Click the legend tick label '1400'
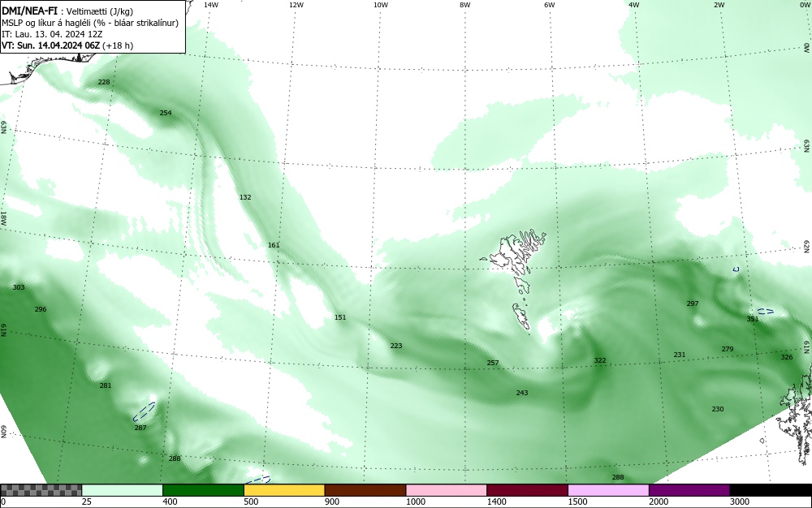812x508 pixels. click(x=497, y=502)
